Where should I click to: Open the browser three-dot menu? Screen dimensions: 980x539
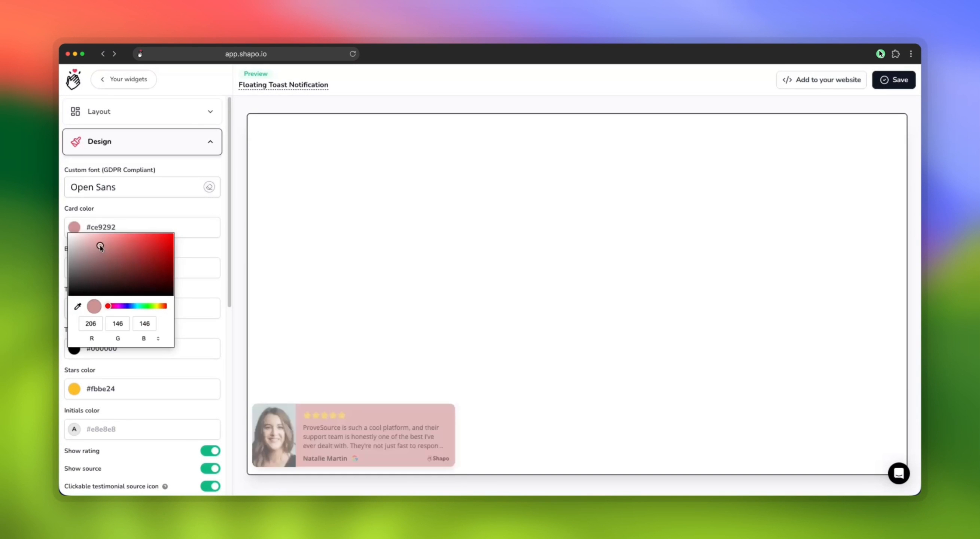pyautogui.click(x=911, y=54)
